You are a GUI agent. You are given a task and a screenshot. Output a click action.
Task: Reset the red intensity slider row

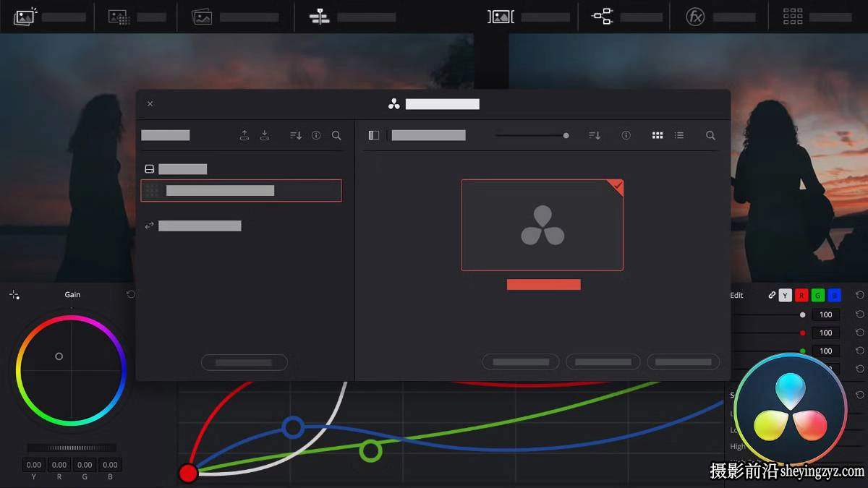point(859,333)
